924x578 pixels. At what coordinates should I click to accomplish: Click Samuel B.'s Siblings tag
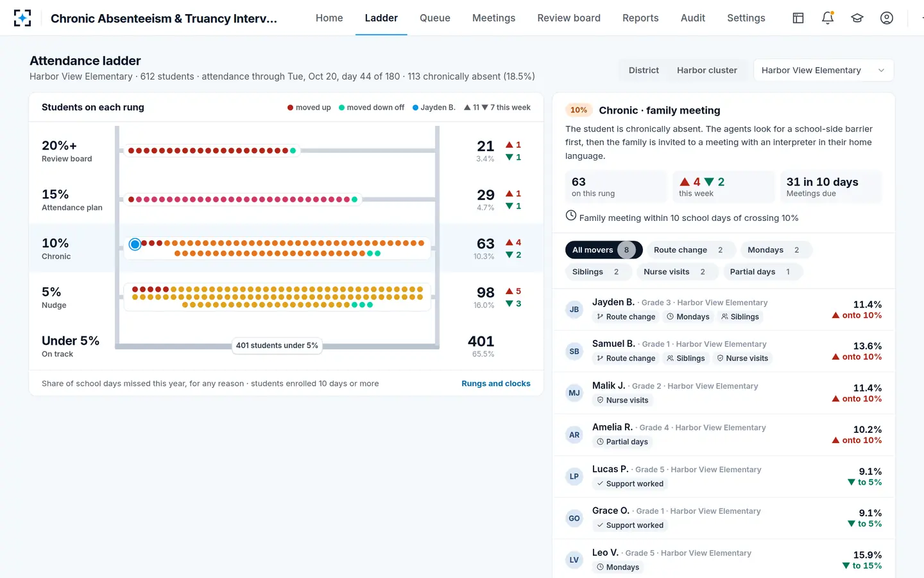(x=686, y=358)
